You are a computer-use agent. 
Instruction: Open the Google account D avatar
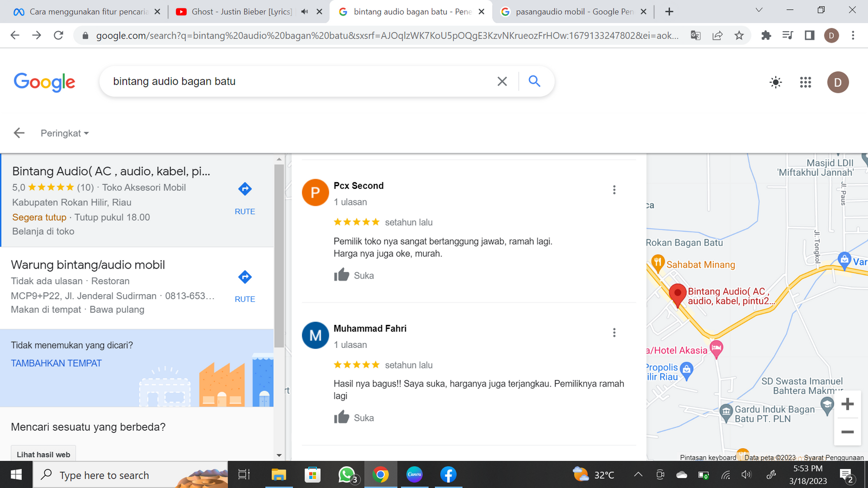838,82
